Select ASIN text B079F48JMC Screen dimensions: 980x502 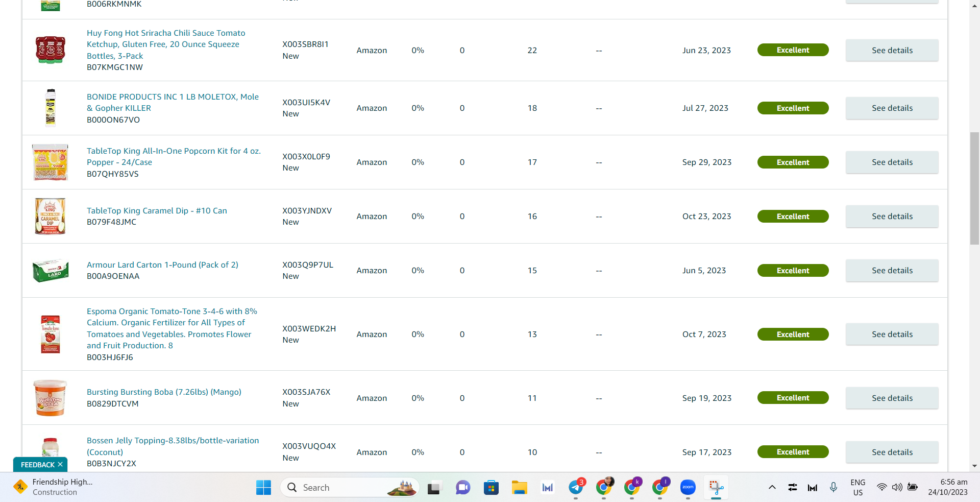(111, 222)
